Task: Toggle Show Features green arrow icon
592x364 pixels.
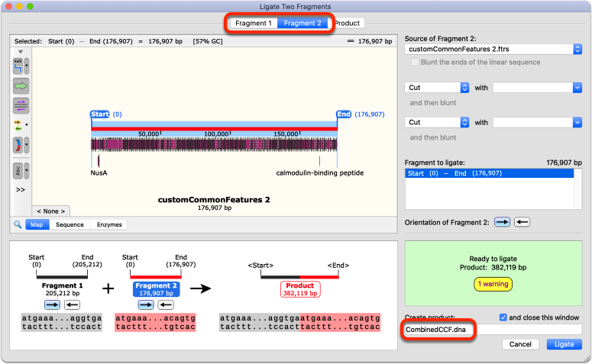Action: [21, 86]
